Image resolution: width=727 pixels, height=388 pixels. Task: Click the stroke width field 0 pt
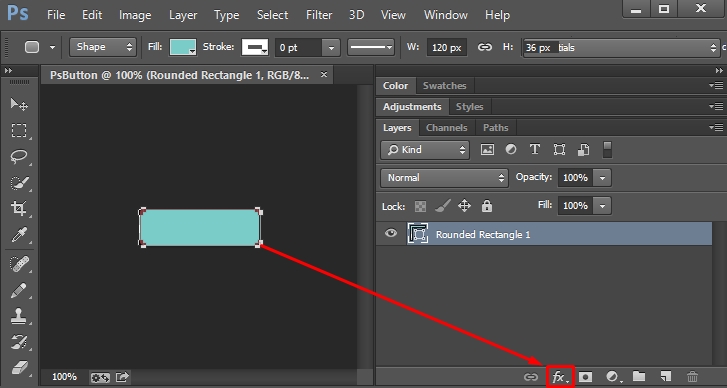pos(298,48)
